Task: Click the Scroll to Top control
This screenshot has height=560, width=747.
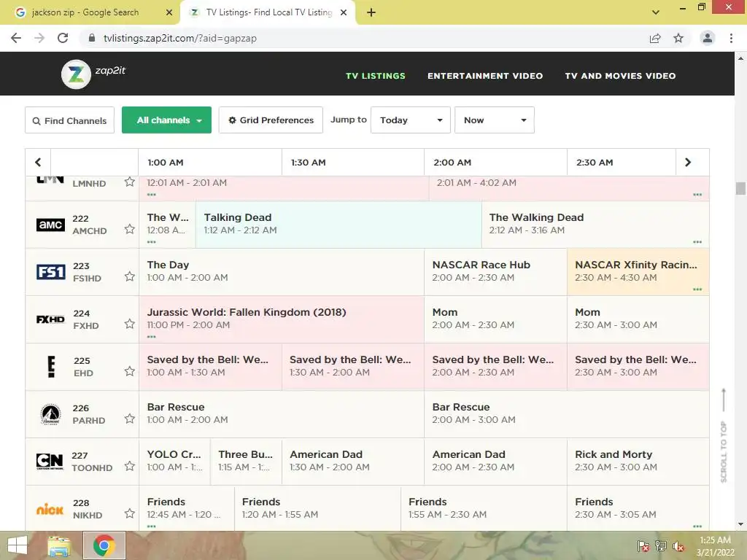Action: [724, 436]
